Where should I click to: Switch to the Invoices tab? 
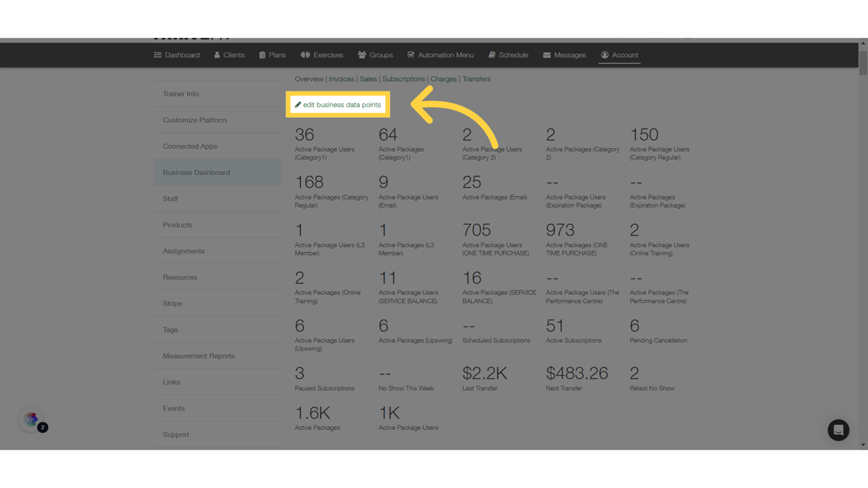(341, 79)
